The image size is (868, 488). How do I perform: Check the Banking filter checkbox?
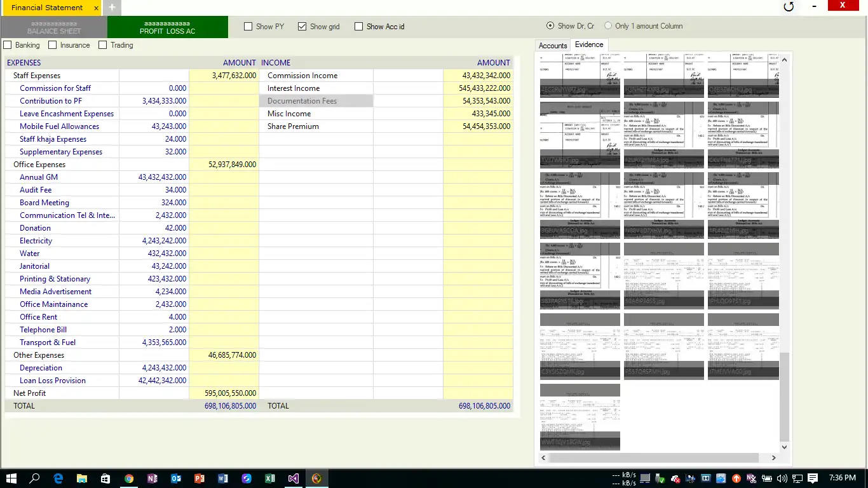click(x=8, y=45)
